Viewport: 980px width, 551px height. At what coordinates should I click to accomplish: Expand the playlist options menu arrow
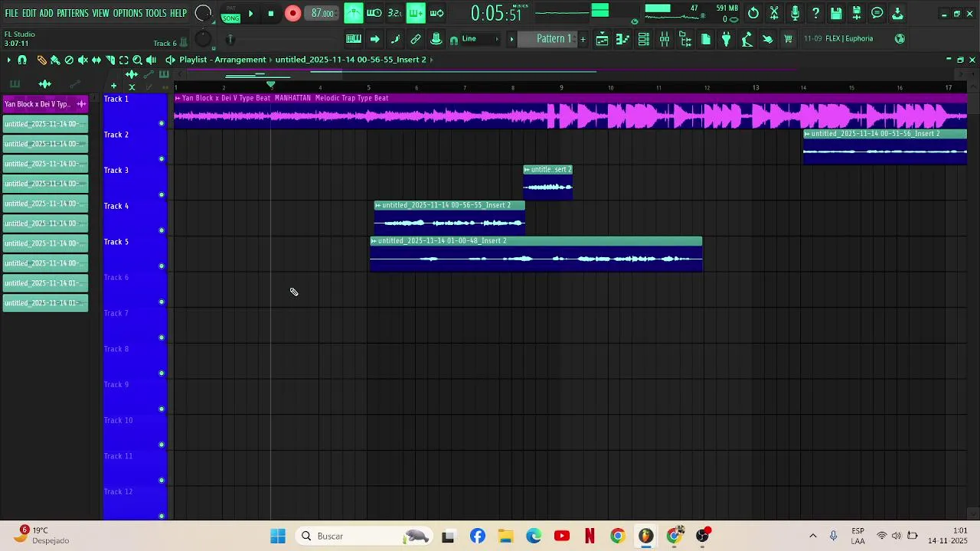(8, 60)
